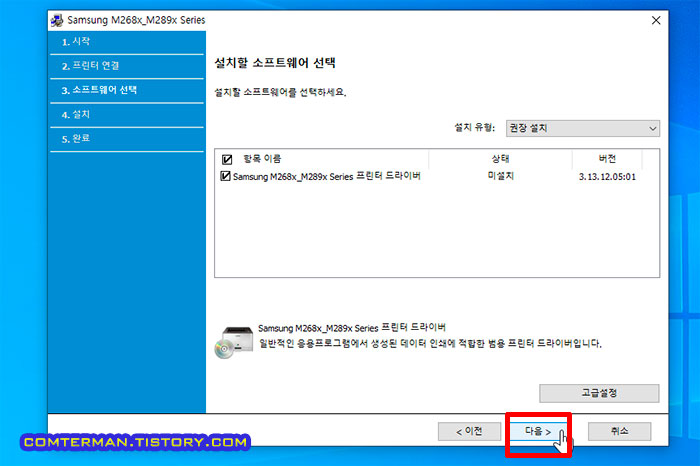Click the 설치할 소프트웨어 선택 heading

pyautogui.click(x=275, y=63)
